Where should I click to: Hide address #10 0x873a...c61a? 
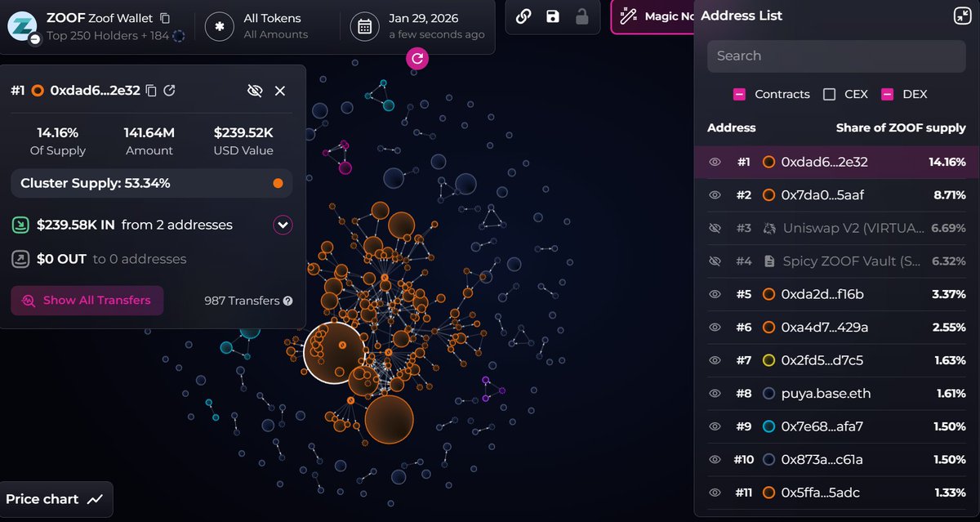[x=715, y=460]
